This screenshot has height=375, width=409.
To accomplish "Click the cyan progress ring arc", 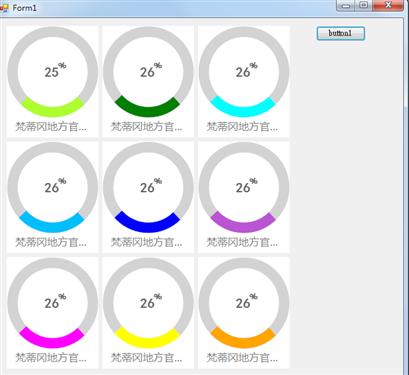I will coord(243,109).
